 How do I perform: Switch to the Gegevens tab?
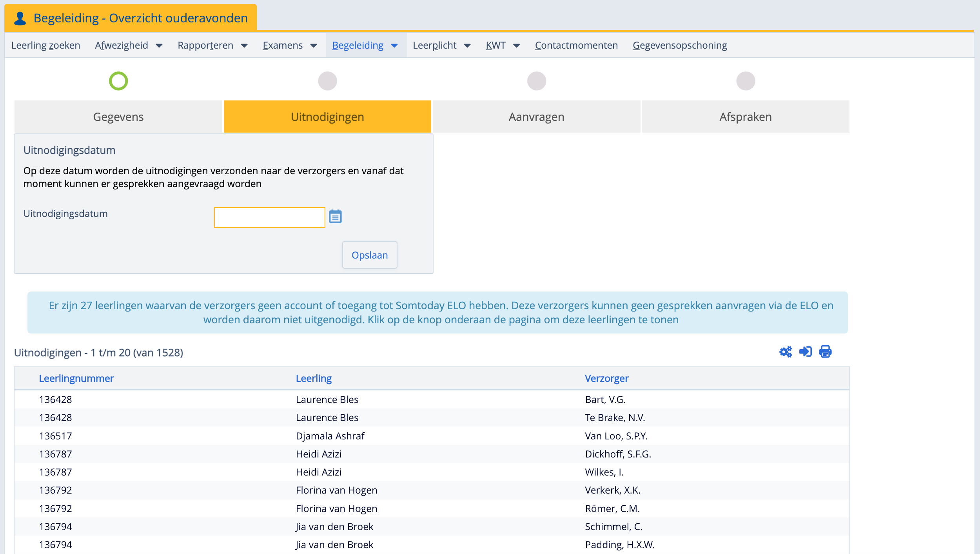118,117
